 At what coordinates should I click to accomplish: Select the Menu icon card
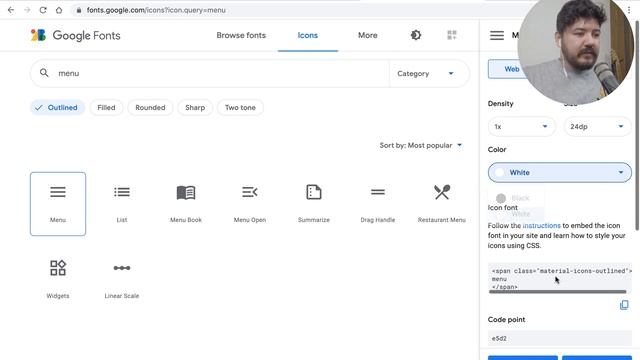pyautogui.click(x=58, y=204)
